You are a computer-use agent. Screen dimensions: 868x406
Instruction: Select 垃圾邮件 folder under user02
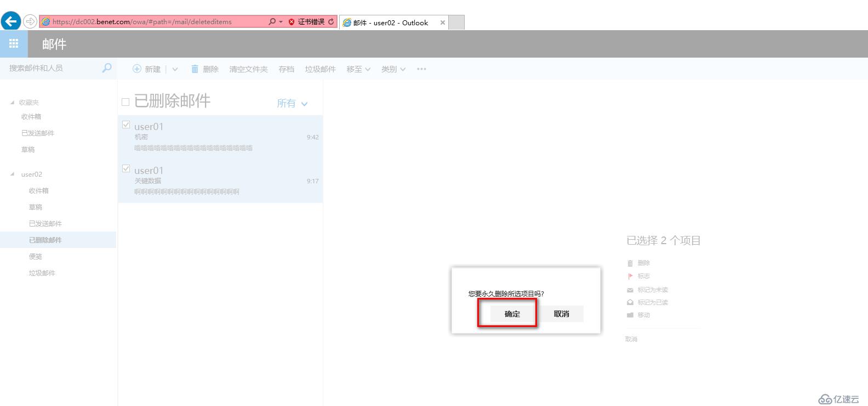click(x=42, y=273)
